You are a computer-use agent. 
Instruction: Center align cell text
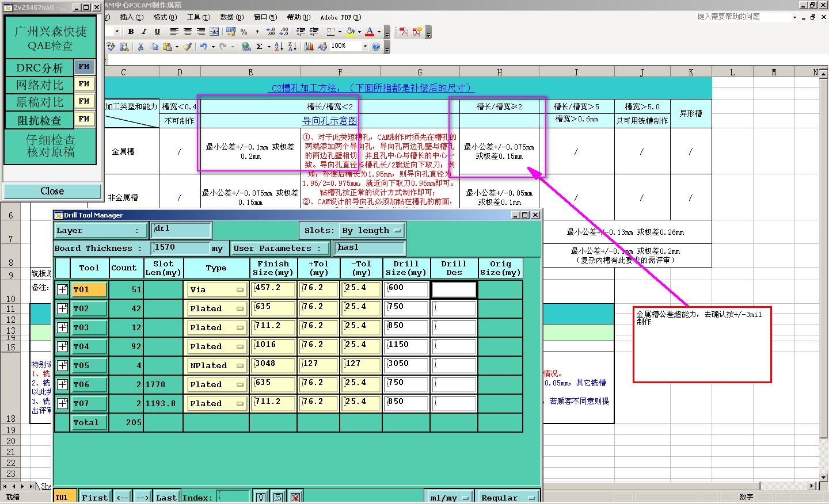pyautogui.click(x=187, y=32)
